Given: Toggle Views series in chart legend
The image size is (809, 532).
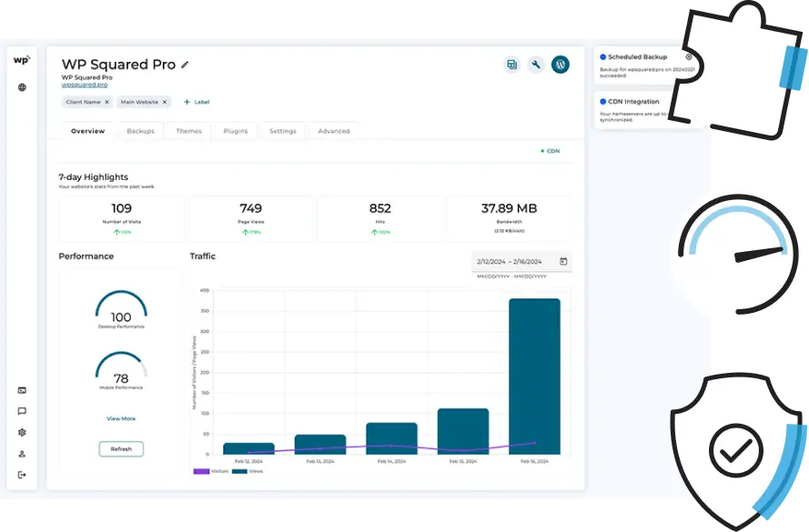Looking at the screenshot, I should [248, 471].
